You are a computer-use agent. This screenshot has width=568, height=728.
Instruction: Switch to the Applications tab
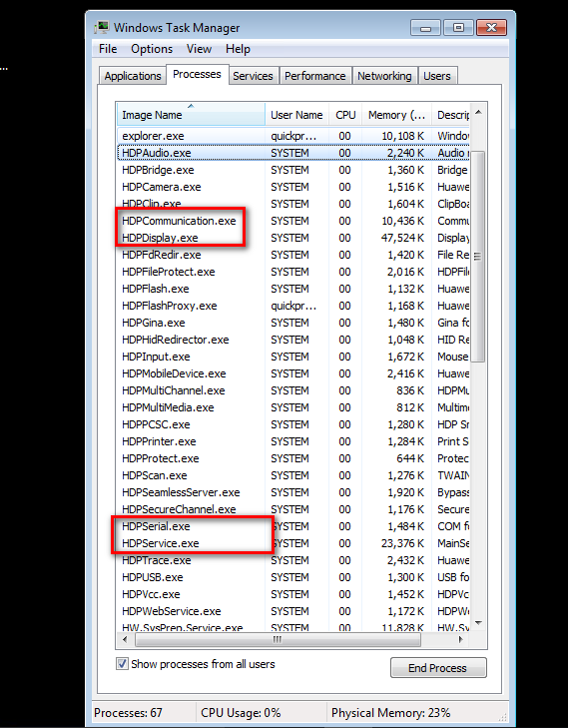tap(132, 76)
